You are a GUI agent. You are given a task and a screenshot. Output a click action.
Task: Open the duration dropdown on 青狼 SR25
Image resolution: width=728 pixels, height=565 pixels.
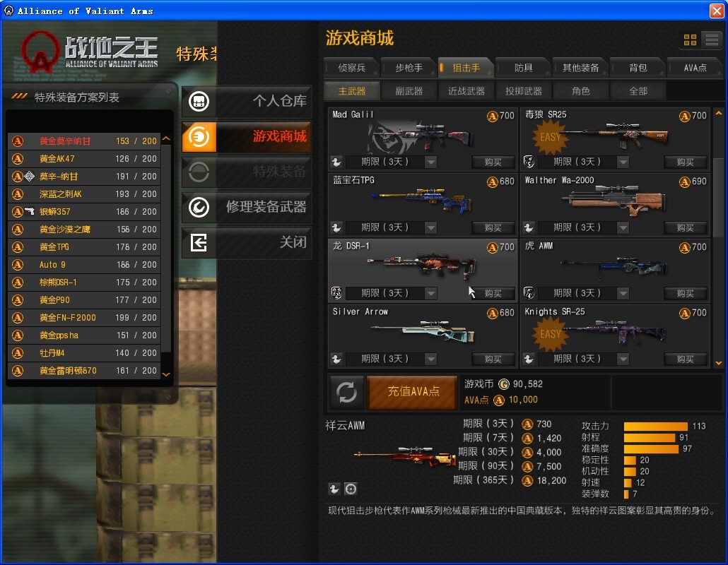click(623, 162)
